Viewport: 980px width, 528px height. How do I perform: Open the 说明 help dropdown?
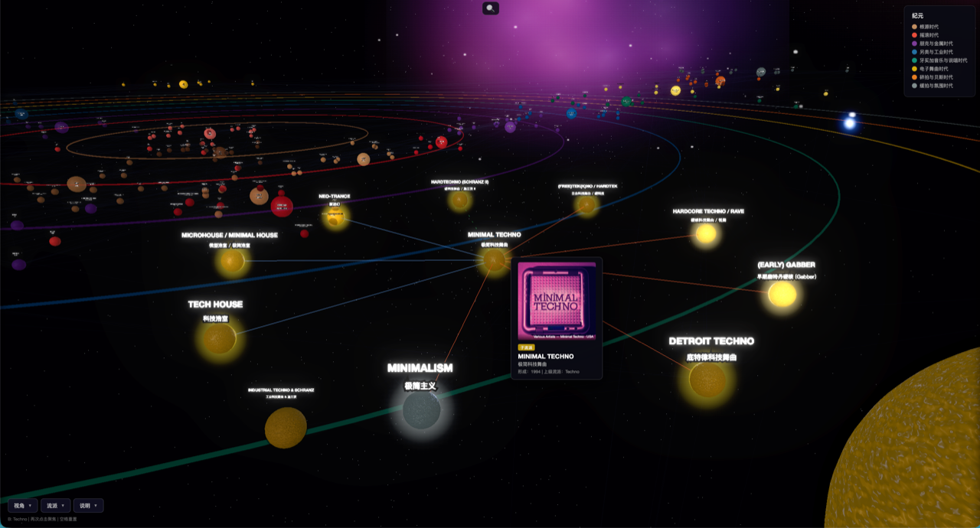click(x=88, y=505)
